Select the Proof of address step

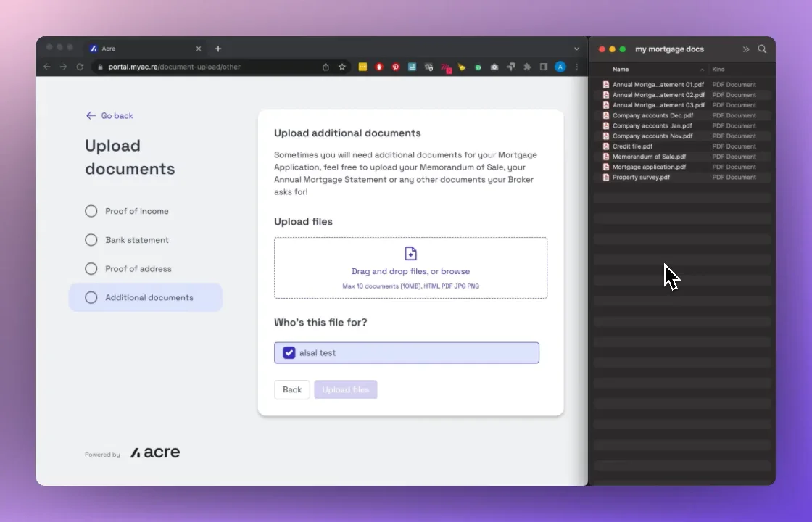(x=128, y=269)
